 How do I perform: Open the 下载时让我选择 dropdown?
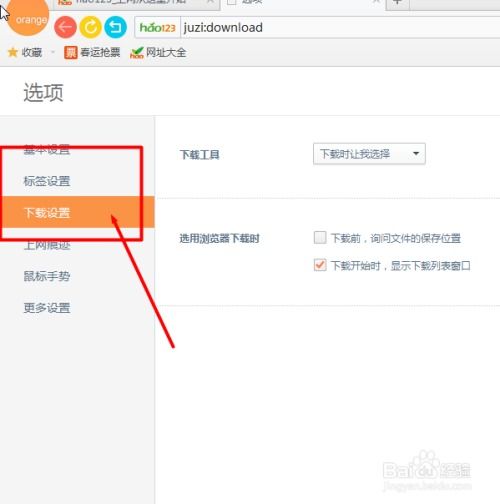(369, 154)
